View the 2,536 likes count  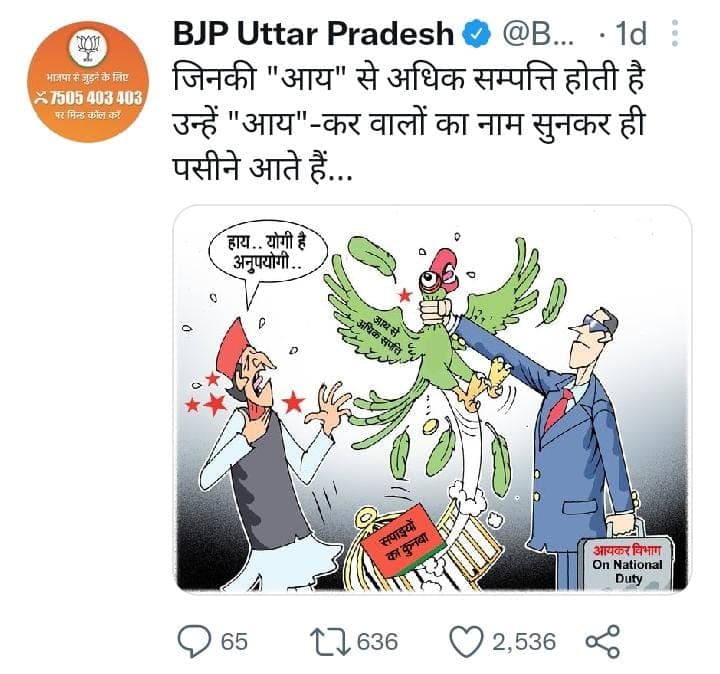[524, 641]
